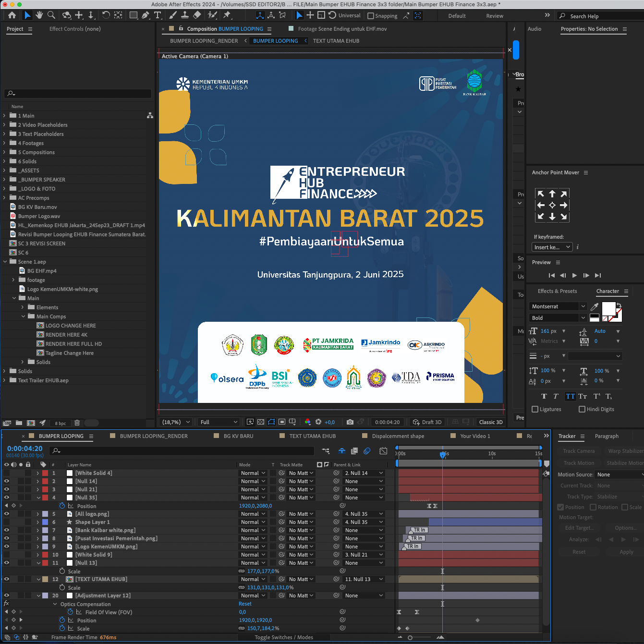Viewport: 644px width, 644px height.
Task: Select the Clone Stamp tool
Action: [184, 15]
